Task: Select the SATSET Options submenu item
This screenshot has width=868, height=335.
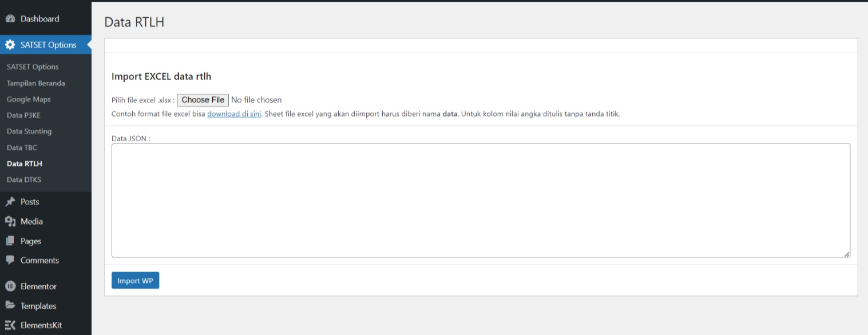Action: [x=33, y=67]
